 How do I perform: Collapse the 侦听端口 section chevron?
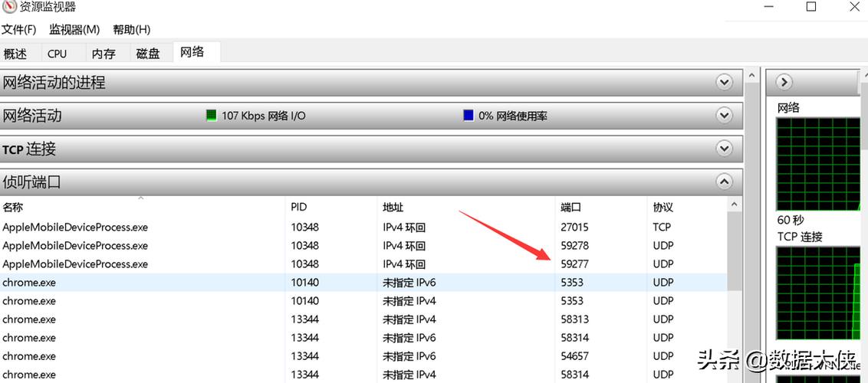click(724, 182)
